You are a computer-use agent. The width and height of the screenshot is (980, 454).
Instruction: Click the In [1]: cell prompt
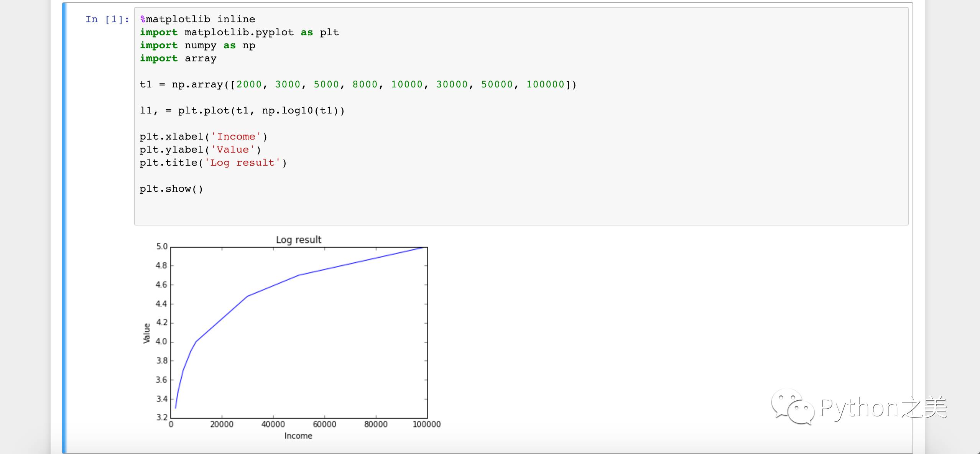pyautogui.click(x=107, y=19)
